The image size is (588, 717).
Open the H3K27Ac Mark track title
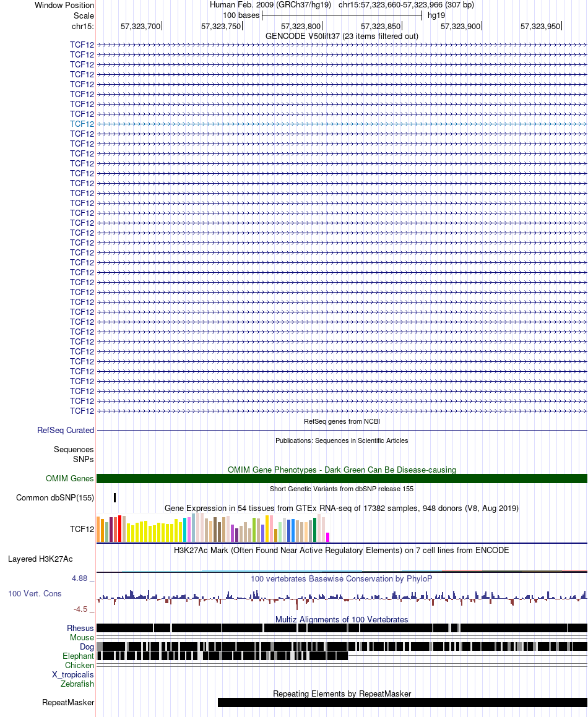[342, 550]
